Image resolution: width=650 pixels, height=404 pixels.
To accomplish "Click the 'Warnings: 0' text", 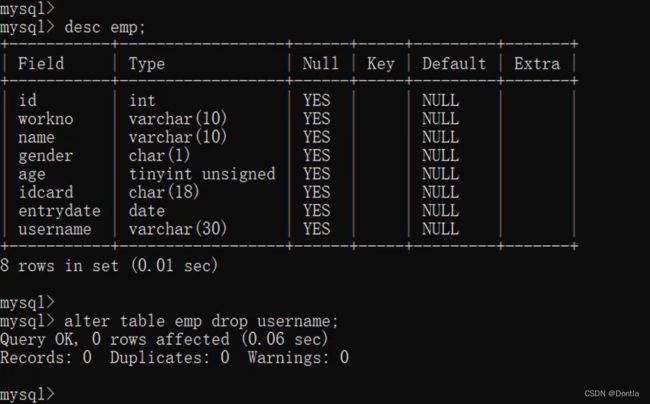I will click(x=298, y=358).
